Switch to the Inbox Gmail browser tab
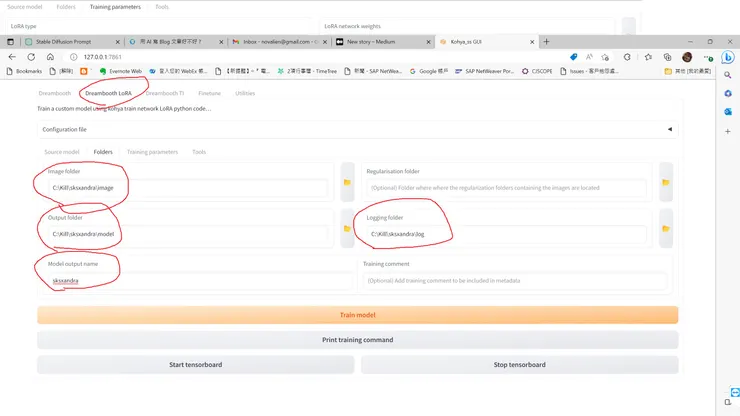The height and width of the screenshot is (416, 740). click(x=278, y=42)
